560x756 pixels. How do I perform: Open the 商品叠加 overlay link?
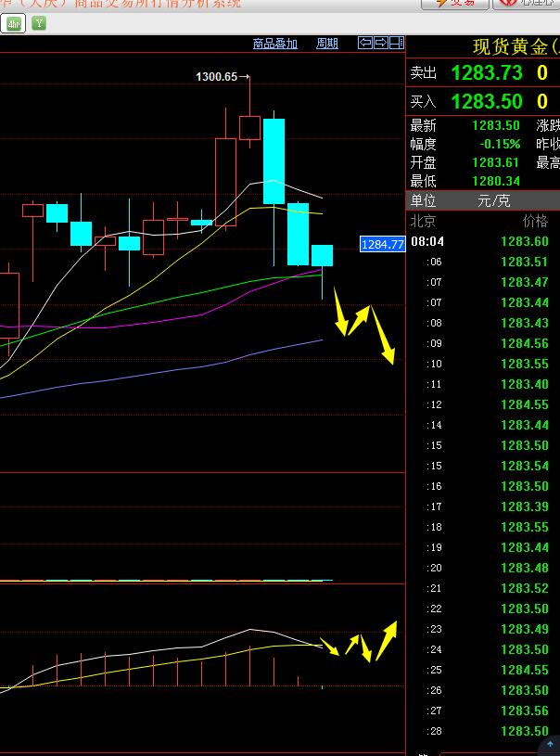point(275,44)
